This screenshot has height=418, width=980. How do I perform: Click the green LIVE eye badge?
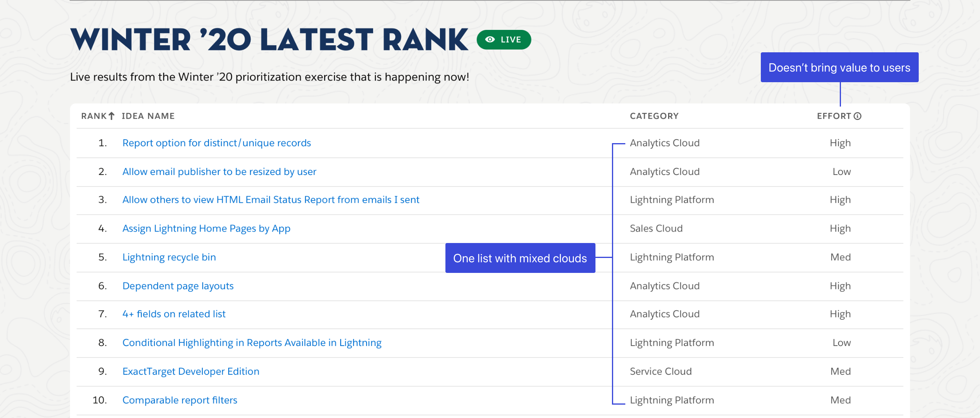click(x=504, y=40)
